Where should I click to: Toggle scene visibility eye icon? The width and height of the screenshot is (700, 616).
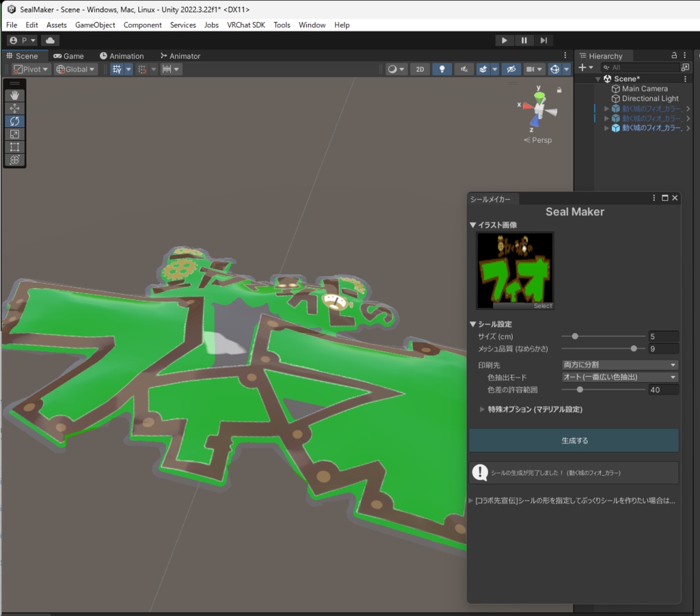tap(511, 69)
